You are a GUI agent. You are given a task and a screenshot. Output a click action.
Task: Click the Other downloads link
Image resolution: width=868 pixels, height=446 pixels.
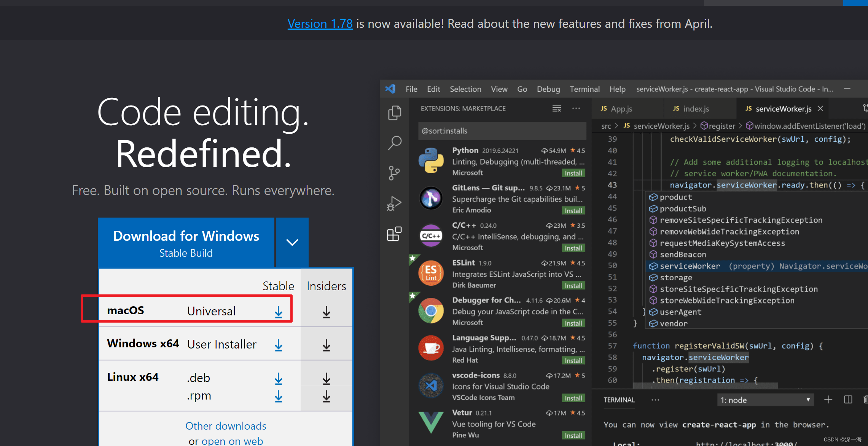(x=226, y=426)
